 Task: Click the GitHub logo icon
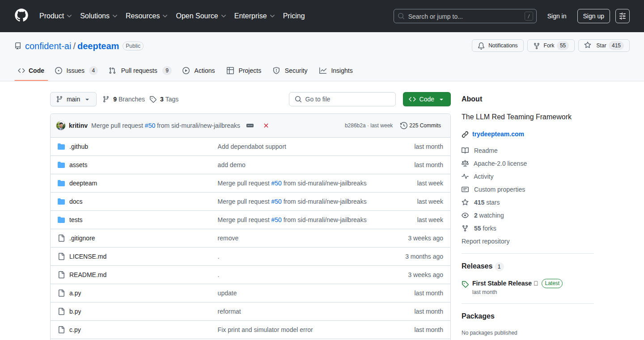tap(21, 16)
